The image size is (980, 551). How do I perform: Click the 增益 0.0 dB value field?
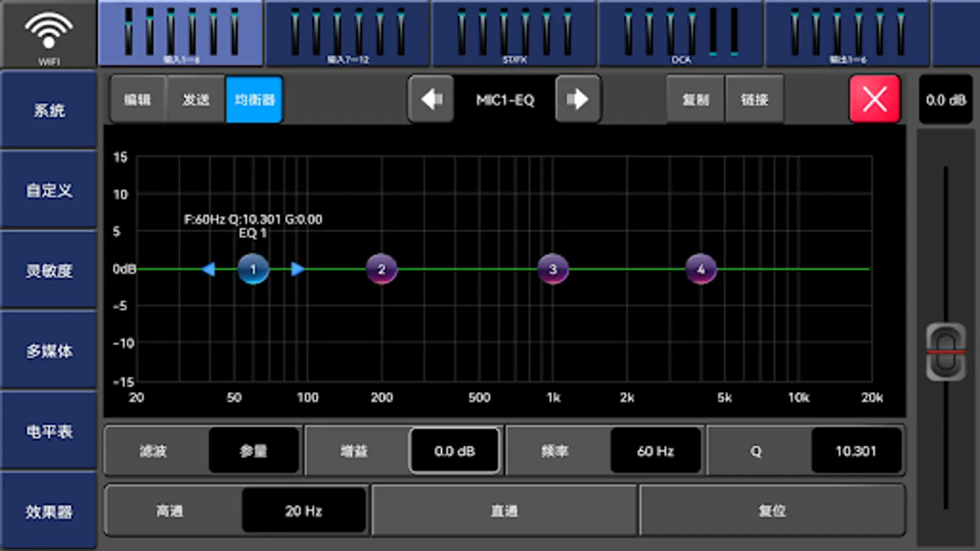pos(454,451)
